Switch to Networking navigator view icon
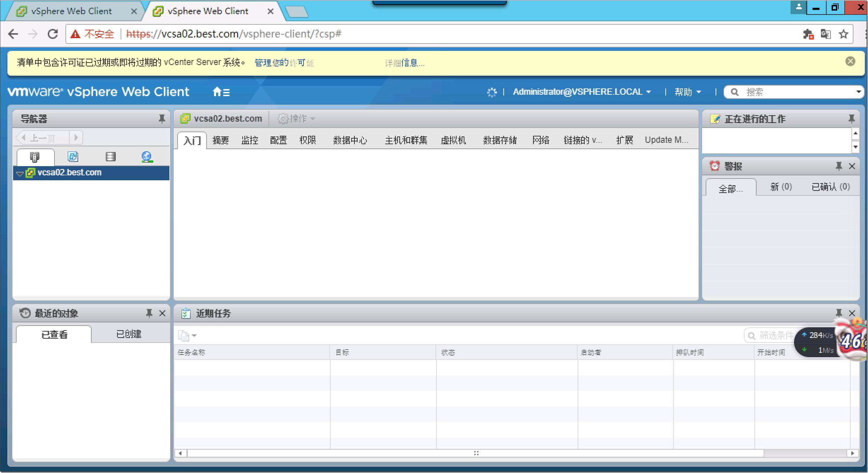This screenshot has height=473, width=868. (147, 157)
